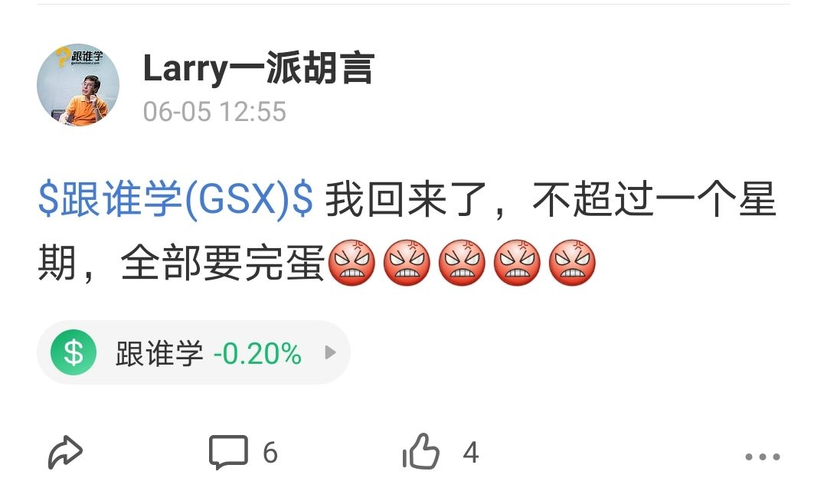Tap the phrase 全部要完蛋 in post
The height and width of the screenshot is (504, 824).
click(x=222, y=263)
